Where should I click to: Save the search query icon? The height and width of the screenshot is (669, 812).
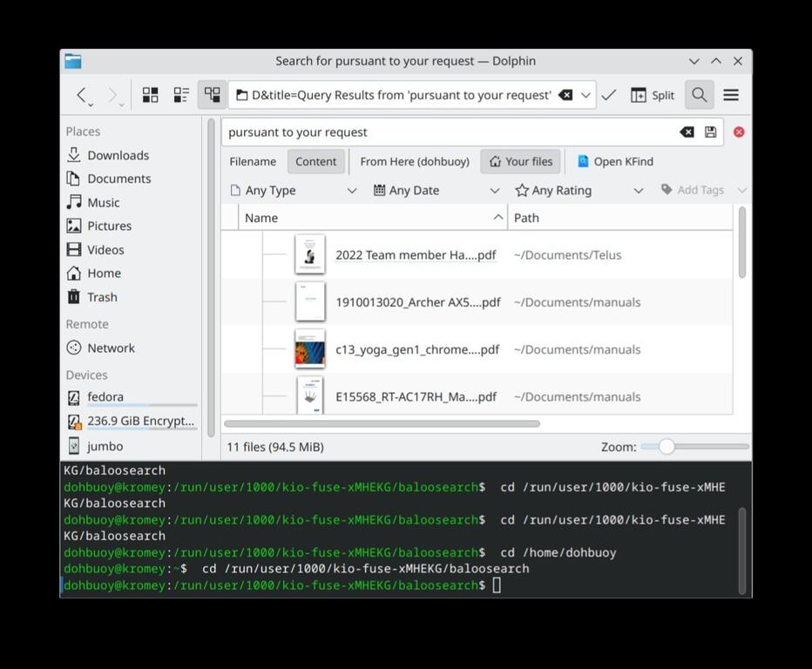pyautogui.click(x=711, y=132)
